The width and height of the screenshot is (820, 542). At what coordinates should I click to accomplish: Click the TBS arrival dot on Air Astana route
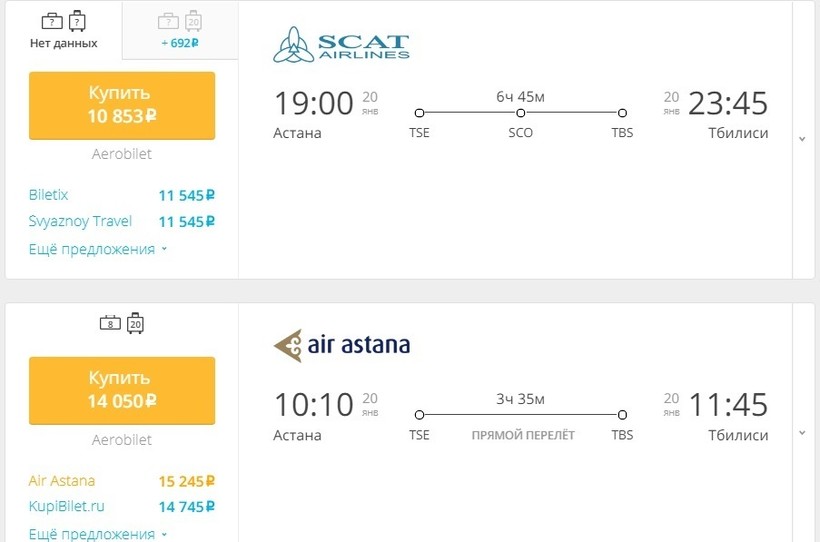(622, 415)
